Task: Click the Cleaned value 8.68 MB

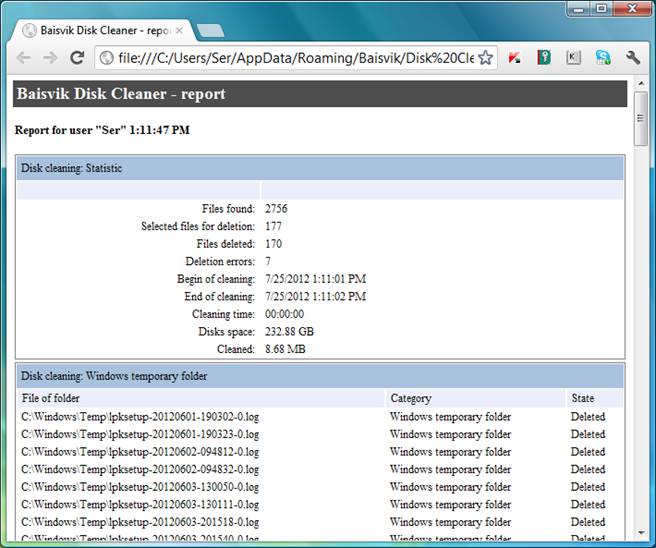Action: (x=285, y=349)
